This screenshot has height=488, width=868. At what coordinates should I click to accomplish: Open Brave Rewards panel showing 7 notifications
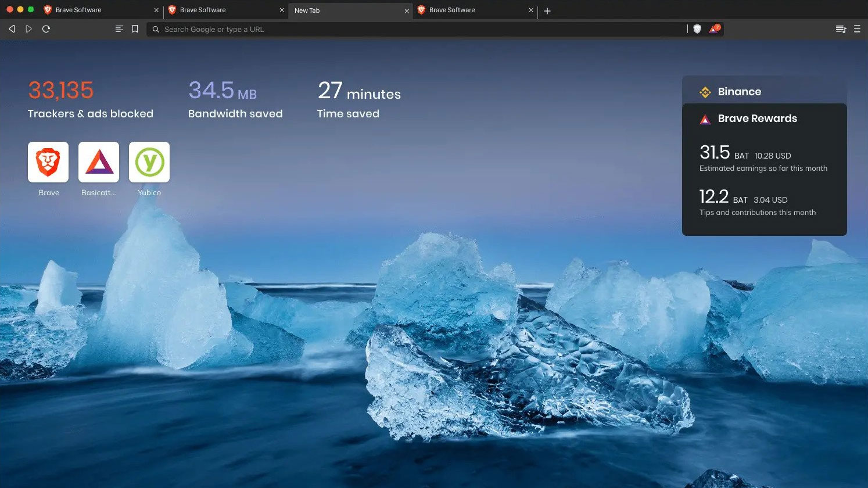tap(713, 29)
